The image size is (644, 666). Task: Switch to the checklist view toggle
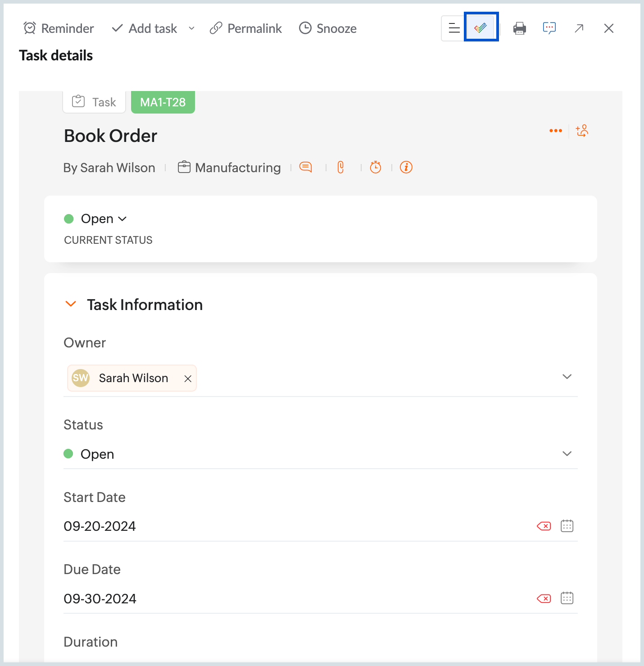coord(481,27)
